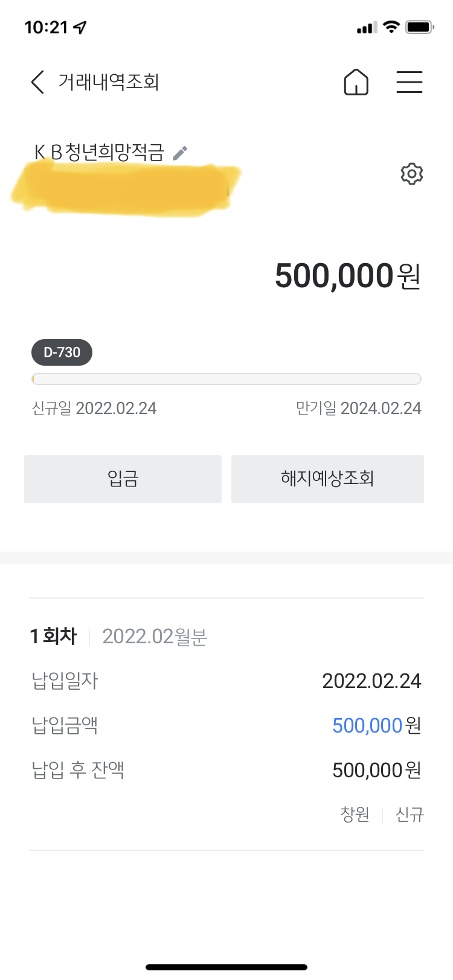Tap the K B청년희망적금 account name
This screenshot has height=980, width=453.
[x=99, y=152]
